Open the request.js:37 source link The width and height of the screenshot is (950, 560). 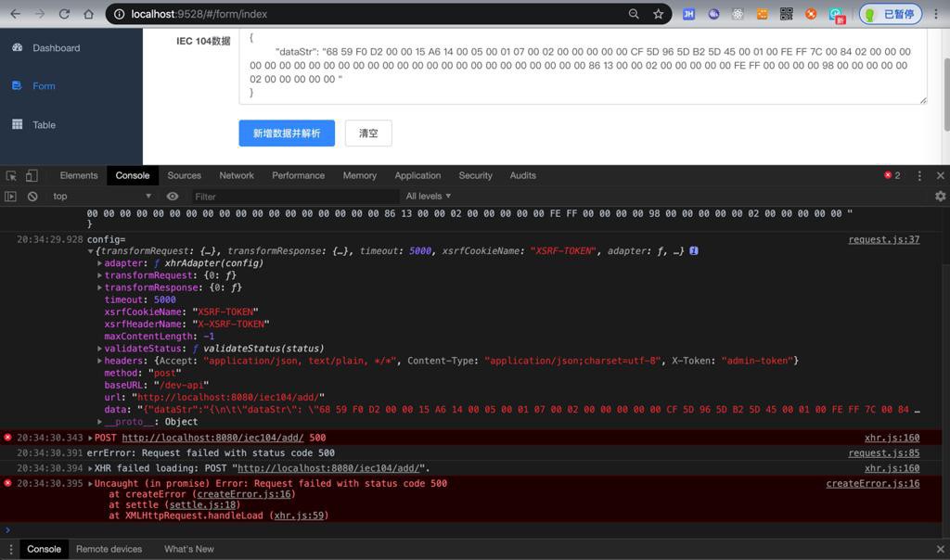coord(884,240)
